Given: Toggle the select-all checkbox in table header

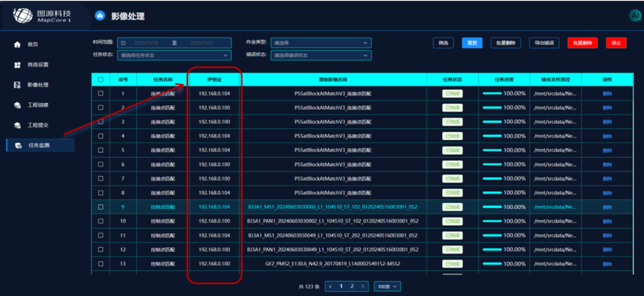Looking at the screenshot, I should coord(101,79).
